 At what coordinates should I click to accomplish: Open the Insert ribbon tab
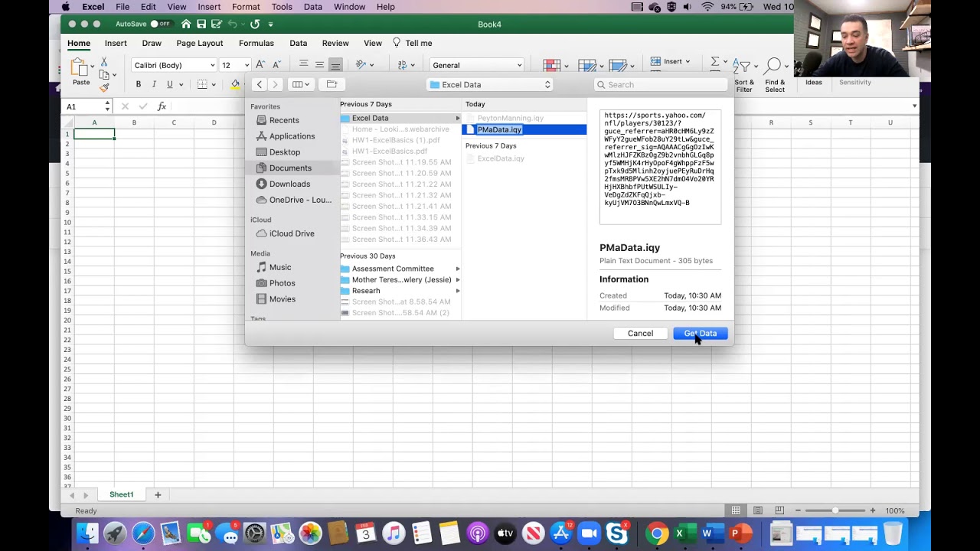(x=116, y=43)
